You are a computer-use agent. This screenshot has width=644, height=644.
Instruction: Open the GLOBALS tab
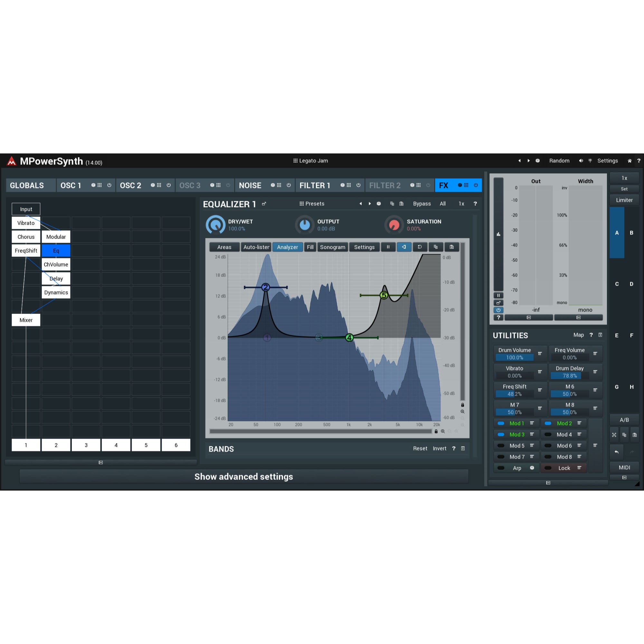click(x=31, y=185)
